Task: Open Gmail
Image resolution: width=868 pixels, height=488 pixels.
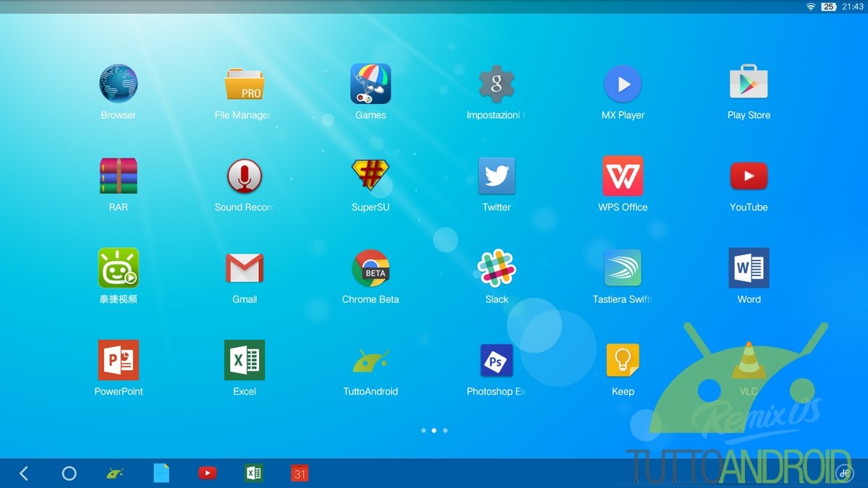Action: coord(244,268)
